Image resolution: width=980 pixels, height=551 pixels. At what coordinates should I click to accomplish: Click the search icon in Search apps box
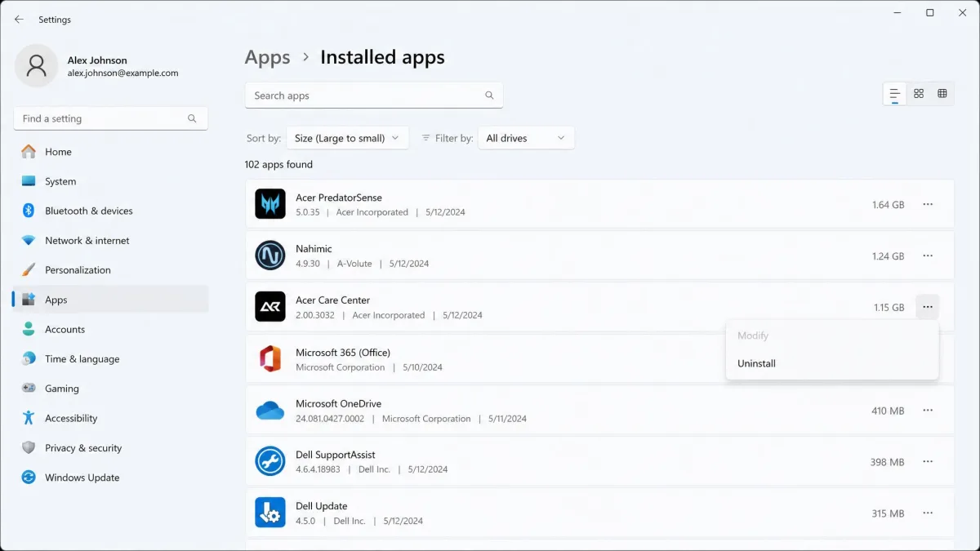point(489,96)
